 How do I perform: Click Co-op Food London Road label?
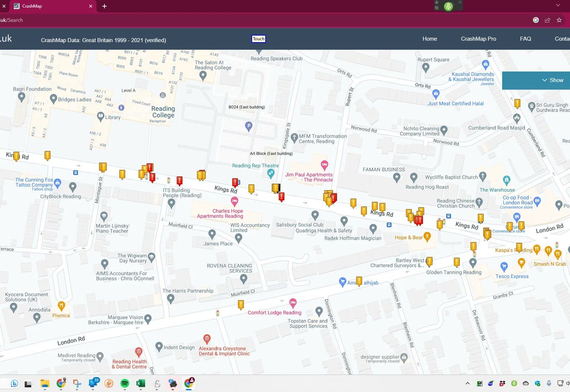(517, 200)
